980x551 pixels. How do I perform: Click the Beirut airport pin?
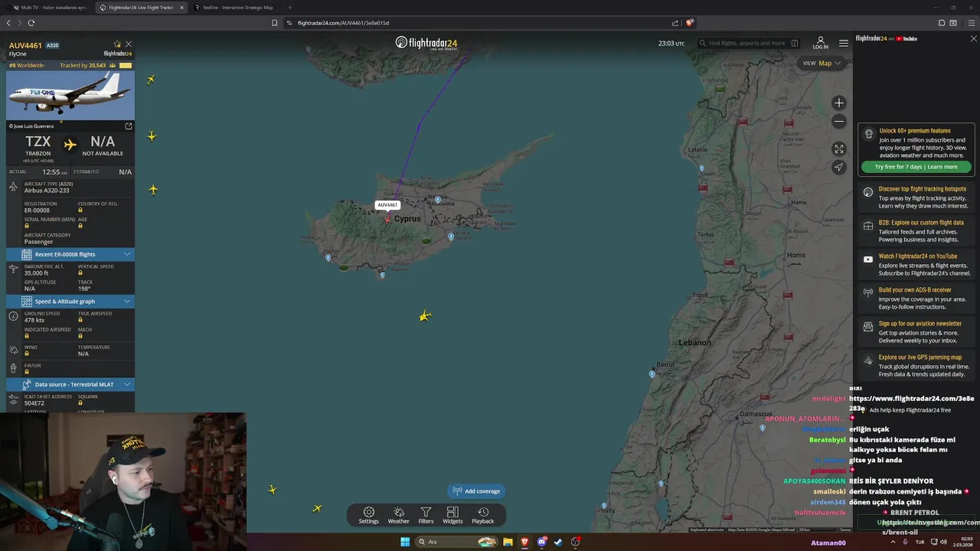coord(652,374)
